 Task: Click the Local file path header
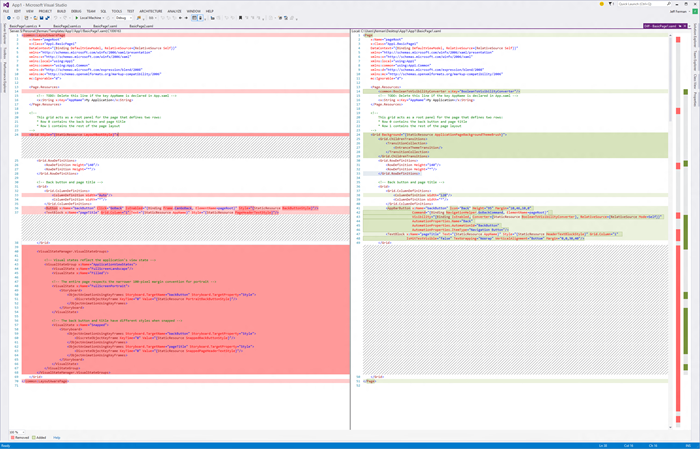(396, 31)
